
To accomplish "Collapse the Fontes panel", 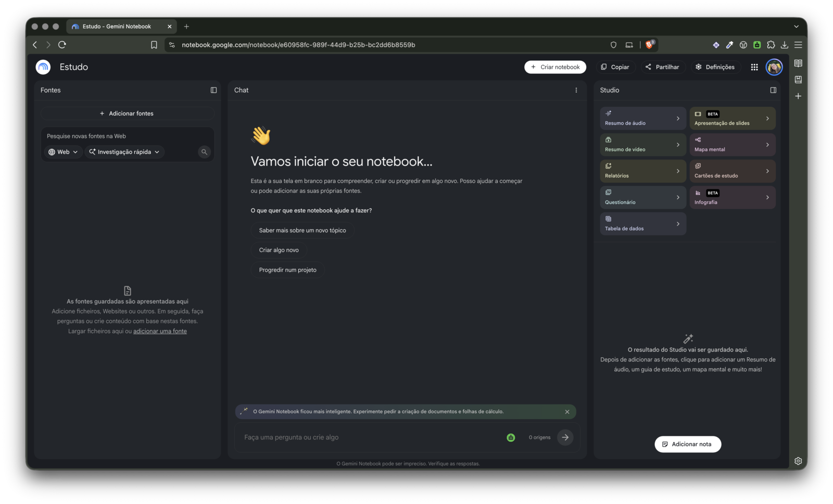I will pyautogui.click(x=213, y=90).
